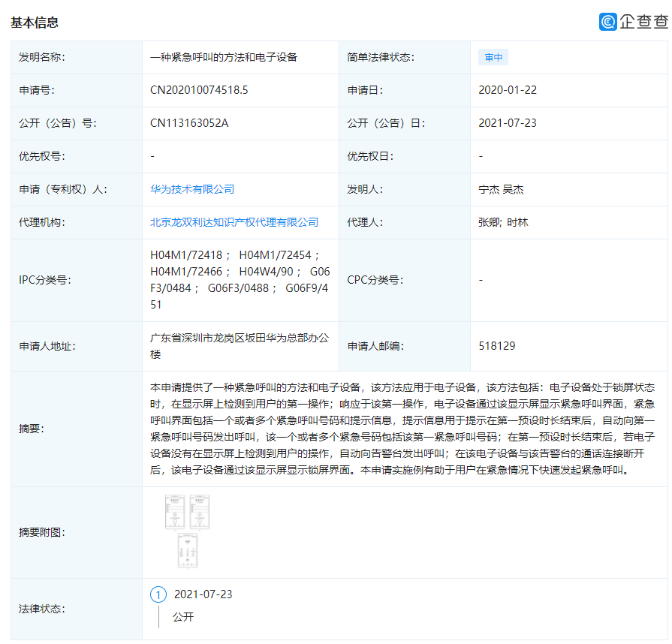Viewport: 672px width, 644px height.
Task: Click the applicant address 广东省深圳市龙岗区坂田华为总部办公楼
Action: (240, 346)
